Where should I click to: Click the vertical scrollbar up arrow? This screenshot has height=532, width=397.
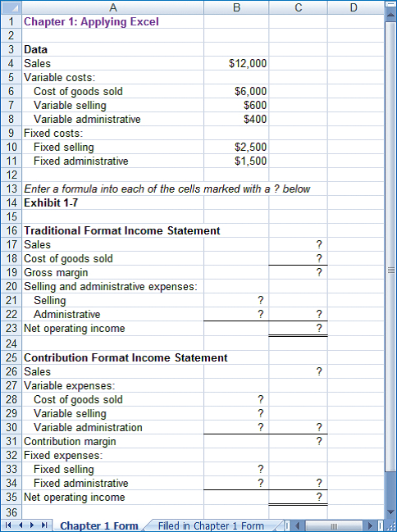[391, 14]
